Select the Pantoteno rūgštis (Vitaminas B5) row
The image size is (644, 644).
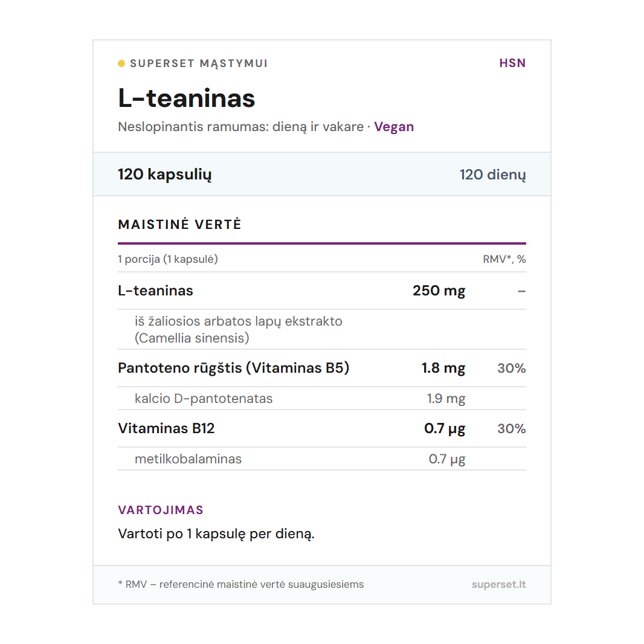pos(233,368)
